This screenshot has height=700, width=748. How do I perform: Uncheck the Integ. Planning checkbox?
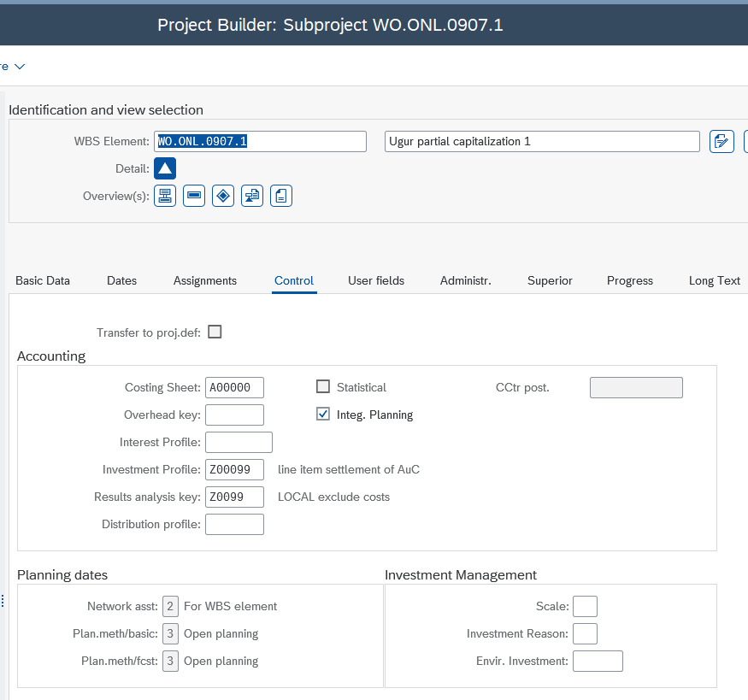[323, 415]
